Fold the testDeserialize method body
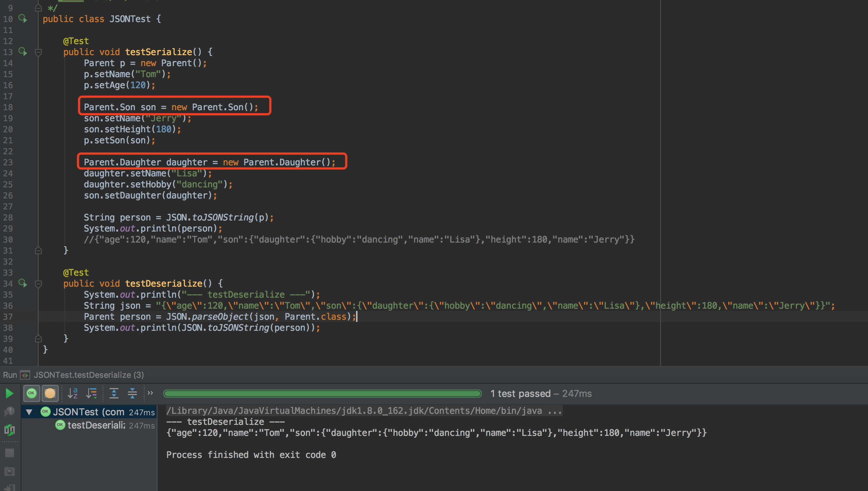 38,284
